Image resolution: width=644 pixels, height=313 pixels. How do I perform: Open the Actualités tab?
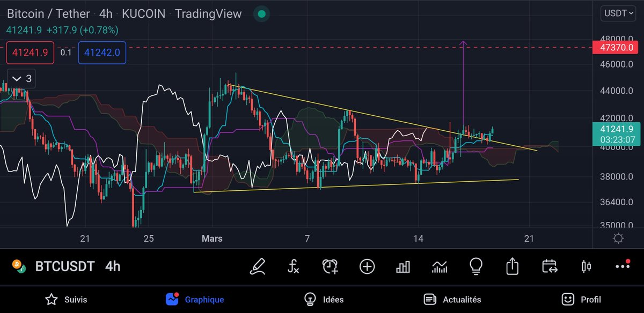tap(452, 300)
